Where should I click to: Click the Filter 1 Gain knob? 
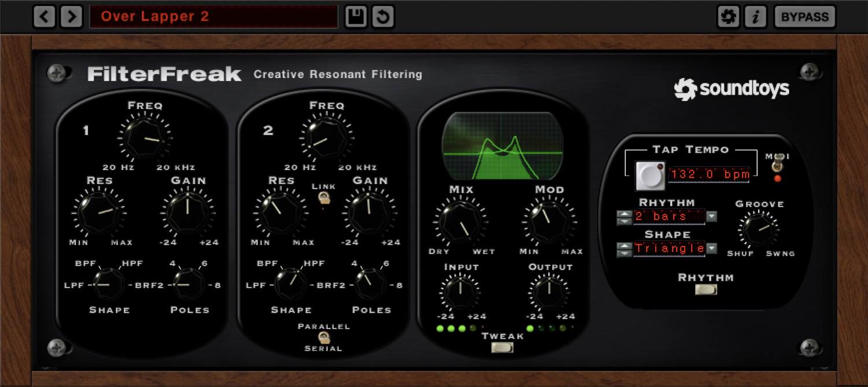[188, 212]
